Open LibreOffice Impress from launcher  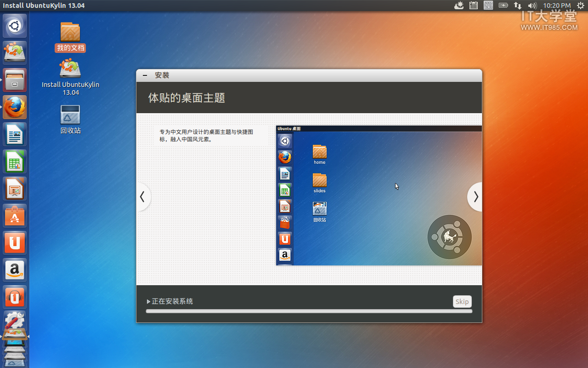(x=15, y=189)
